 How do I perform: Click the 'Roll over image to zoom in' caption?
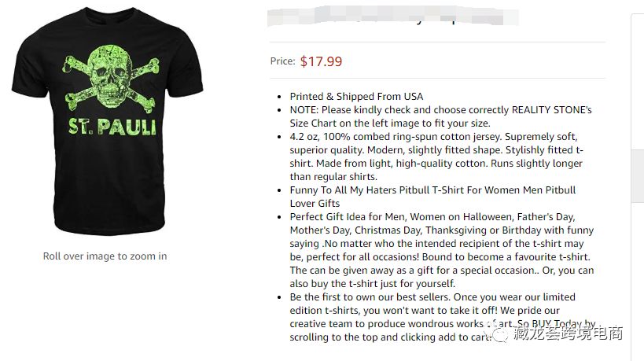pyautogui.click(x=105, y=256)
